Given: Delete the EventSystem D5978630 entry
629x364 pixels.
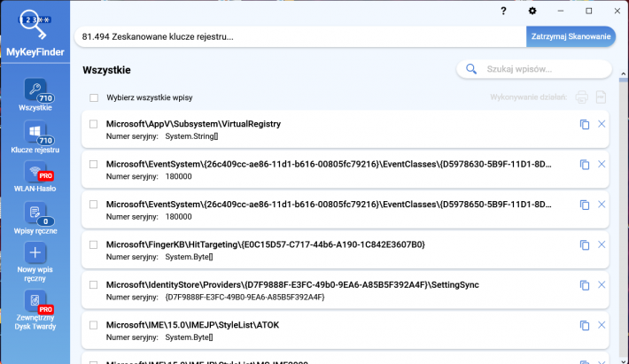Looking at the screenshot, I should pos(602,164).
